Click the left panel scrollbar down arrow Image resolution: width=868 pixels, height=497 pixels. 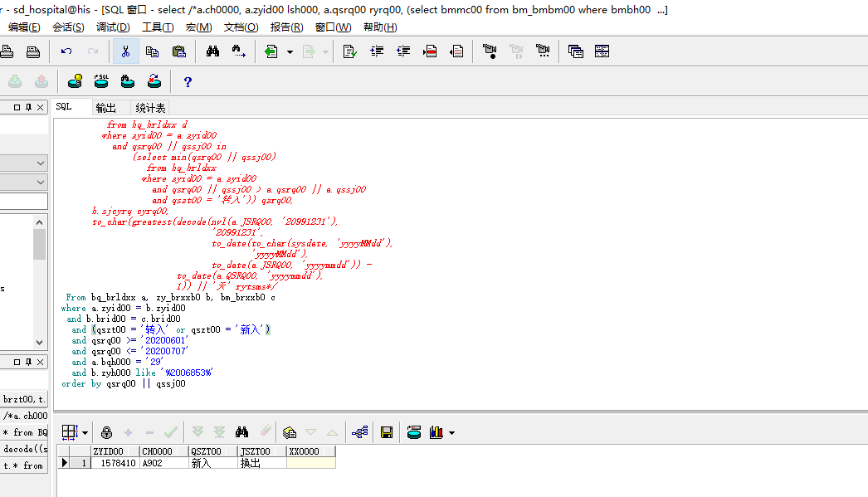click(x=39, y=342)
